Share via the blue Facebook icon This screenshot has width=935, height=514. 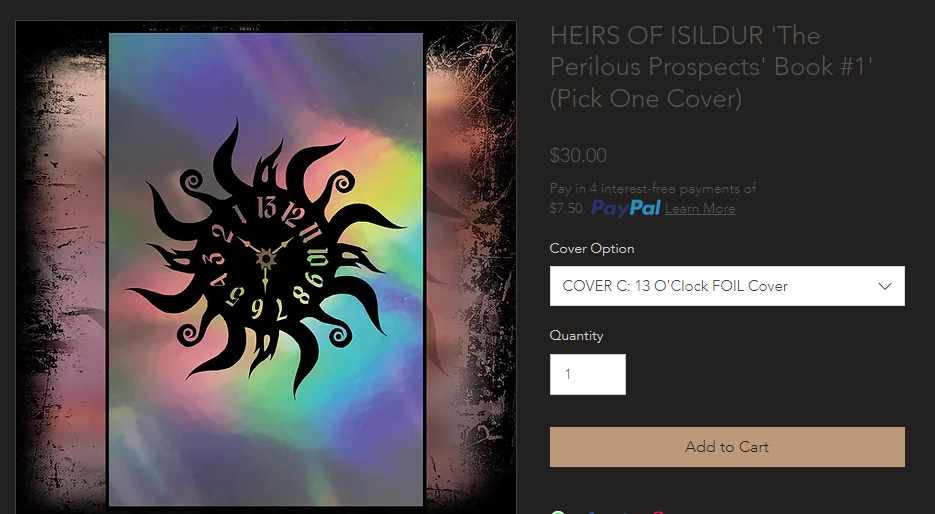(590, 513)
